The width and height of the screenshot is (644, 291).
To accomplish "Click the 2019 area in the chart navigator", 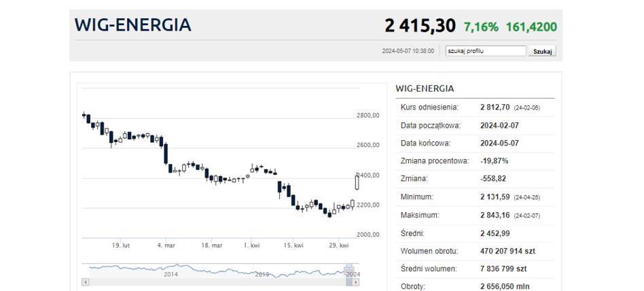I will pos(262,274).
